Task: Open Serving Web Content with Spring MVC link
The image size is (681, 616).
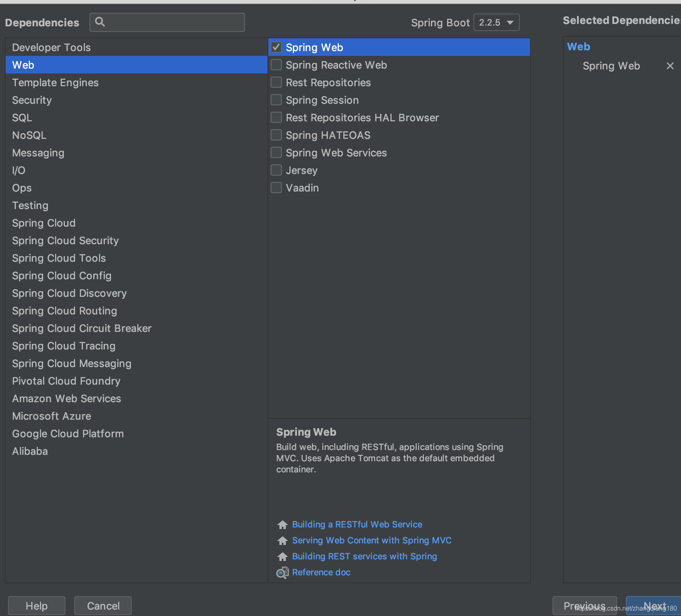Action: coord(372,540)
